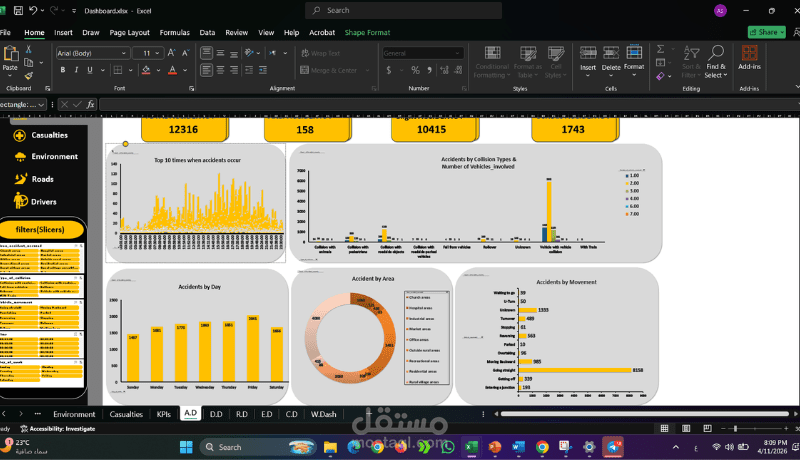Apply Percent Style number format
The image size is (800, 460).
pyautogui.click(x=415, y=70)
